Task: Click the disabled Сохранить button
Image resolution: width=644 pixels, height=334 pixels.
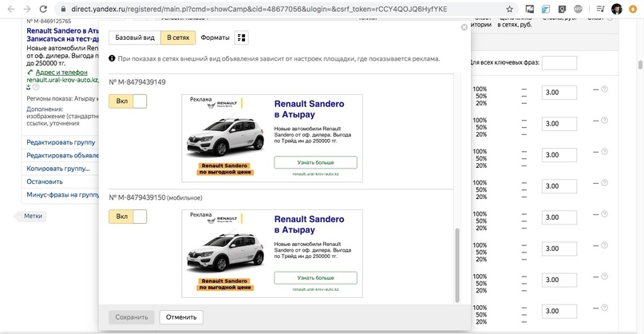Action: (x=132, y=317)
